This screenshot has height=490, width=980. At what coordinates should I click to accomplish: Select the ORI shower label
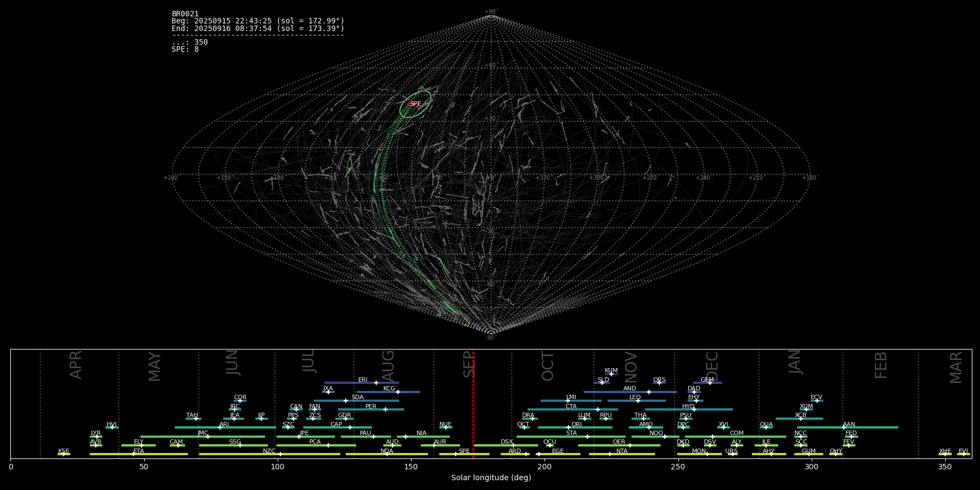(x=577, y=424)
